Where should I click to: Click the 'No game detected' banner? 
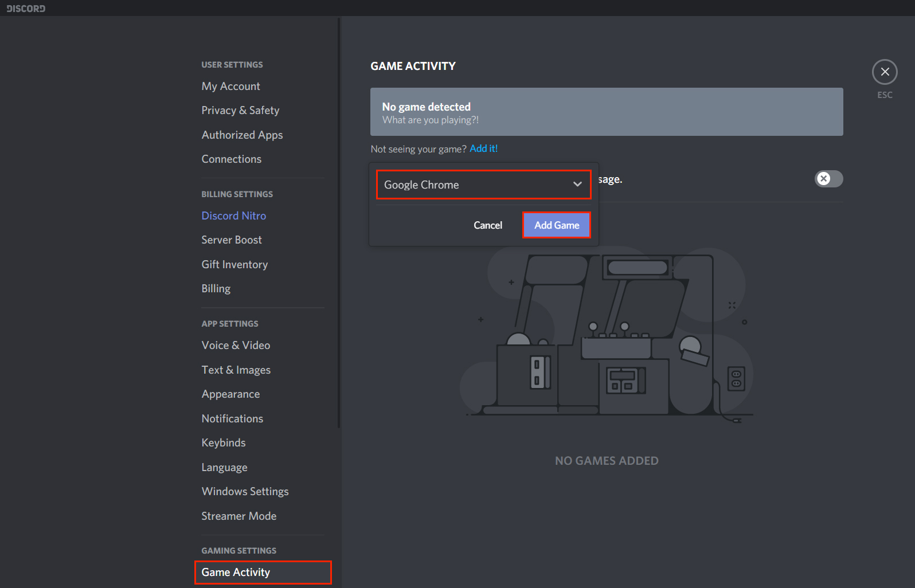607,112
